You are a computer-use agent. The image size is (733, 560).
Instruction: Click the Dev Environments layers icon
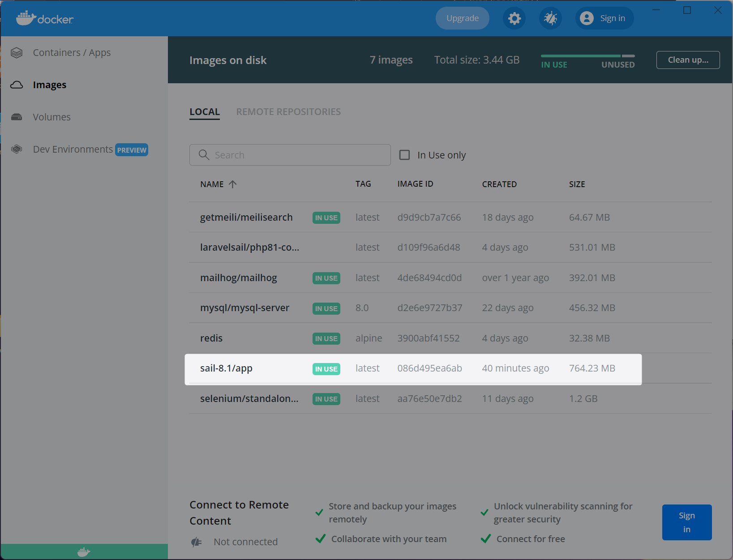point(17,149)
